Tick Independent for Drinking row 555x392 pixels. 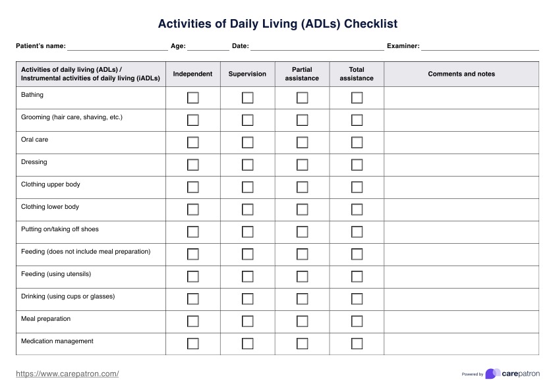[x=192, y=300]
